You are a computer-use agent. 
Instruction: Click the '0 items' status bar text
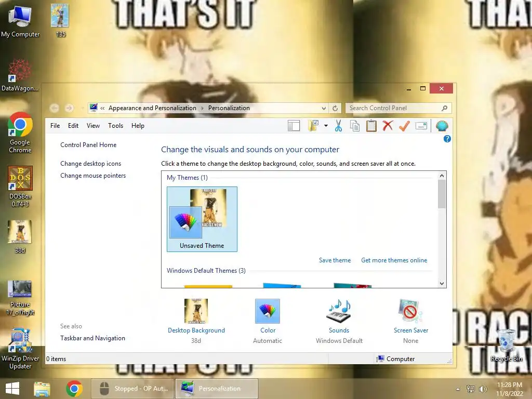(56, 358)
